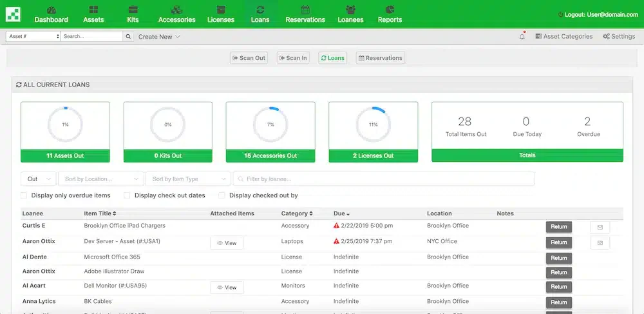Click the 7% Accessories Out progress ring
644x314 pixels.
coord(270,124)
